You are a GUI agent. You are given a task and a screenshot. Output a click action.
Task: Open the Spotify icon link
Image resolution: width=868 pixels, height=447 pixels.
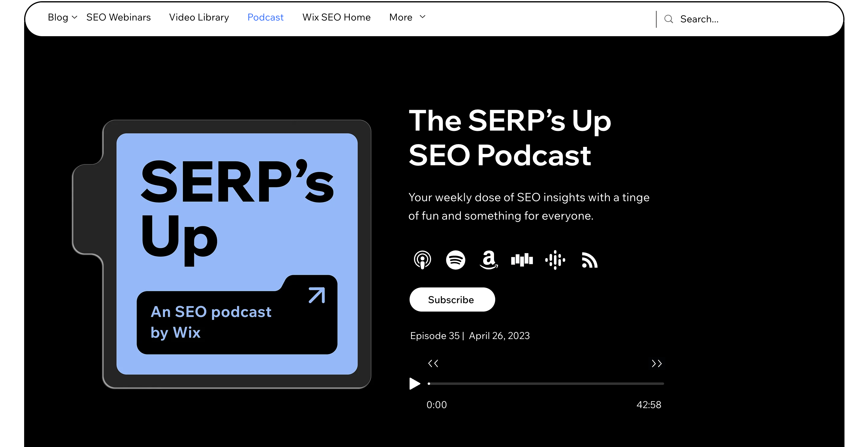[x=456, y=260]
